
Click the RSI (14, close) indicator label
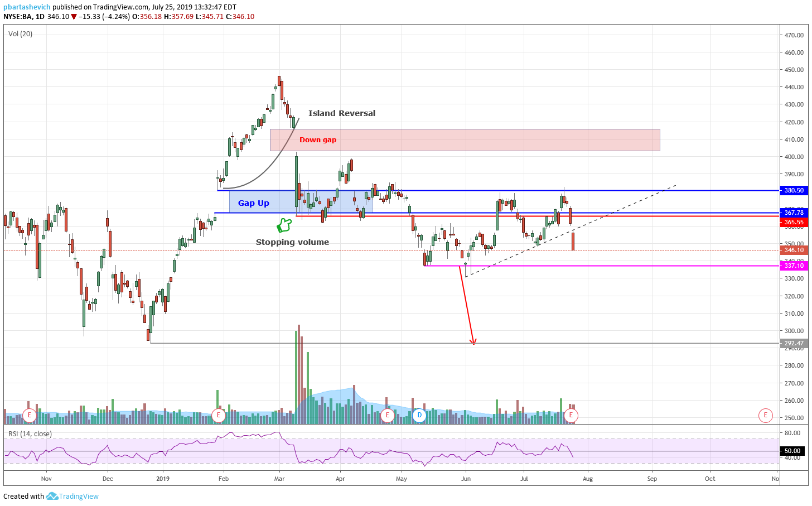(30, 434)
